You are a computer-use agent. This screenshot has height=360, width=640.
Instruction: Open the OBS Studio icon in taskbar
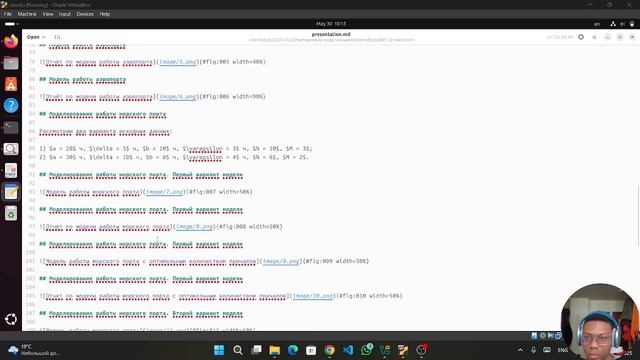(x=421, y=350)
